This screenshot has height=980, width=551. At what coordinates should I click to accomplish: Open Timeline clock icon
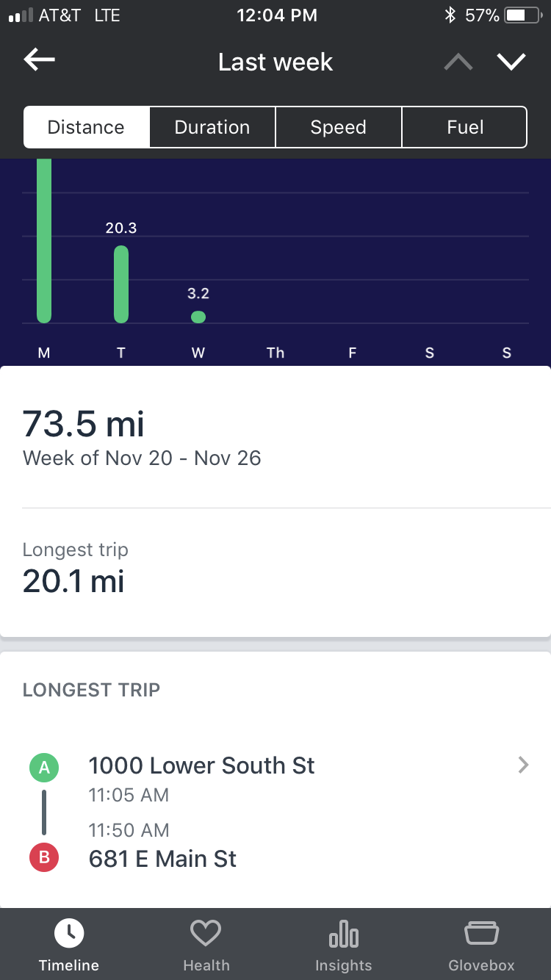tap(69, 934)
